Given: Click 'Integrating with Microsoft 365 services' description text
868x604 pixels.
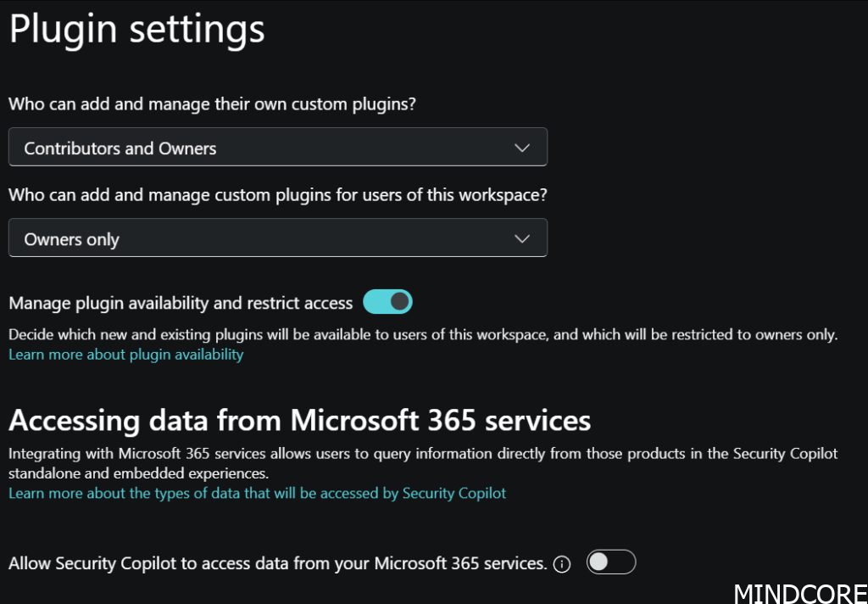Looking at the screenshot, I should (422, 454).
